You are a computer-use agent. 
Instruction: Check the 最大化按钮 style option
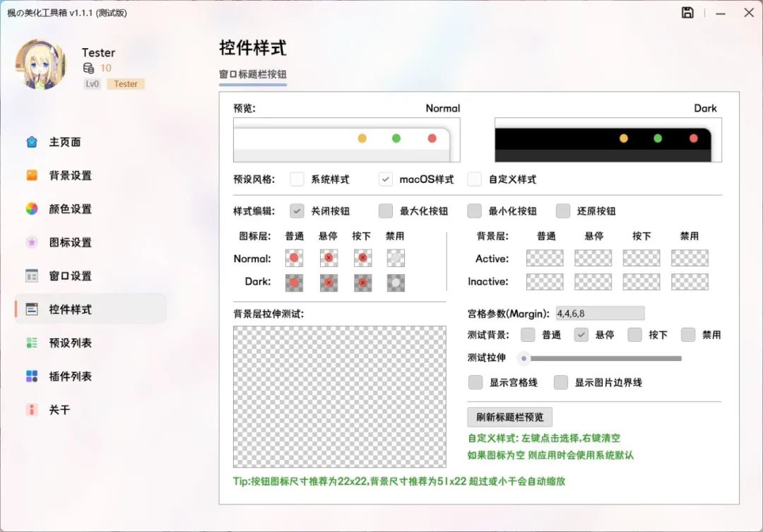(386, 211)
